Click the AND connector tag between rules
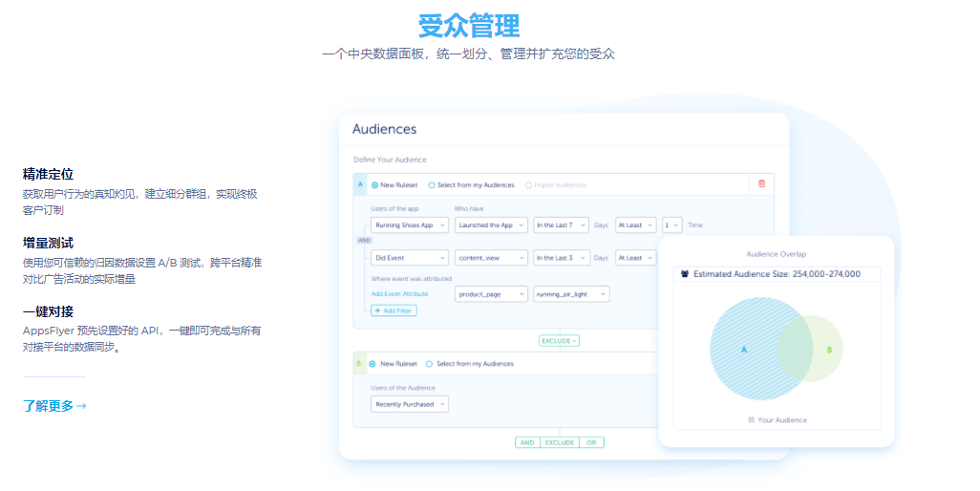 point(364,241)
